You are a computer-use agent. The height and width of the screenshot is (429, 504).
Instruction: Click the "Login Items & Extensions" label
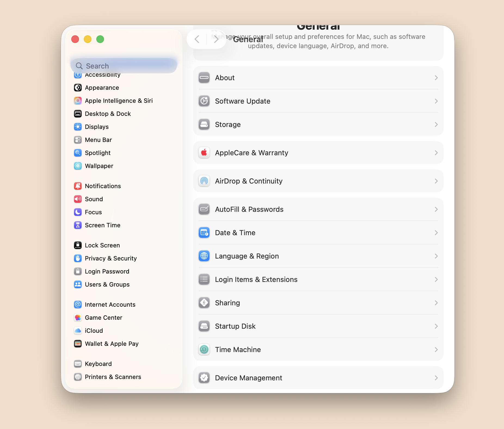click(256, 279)
